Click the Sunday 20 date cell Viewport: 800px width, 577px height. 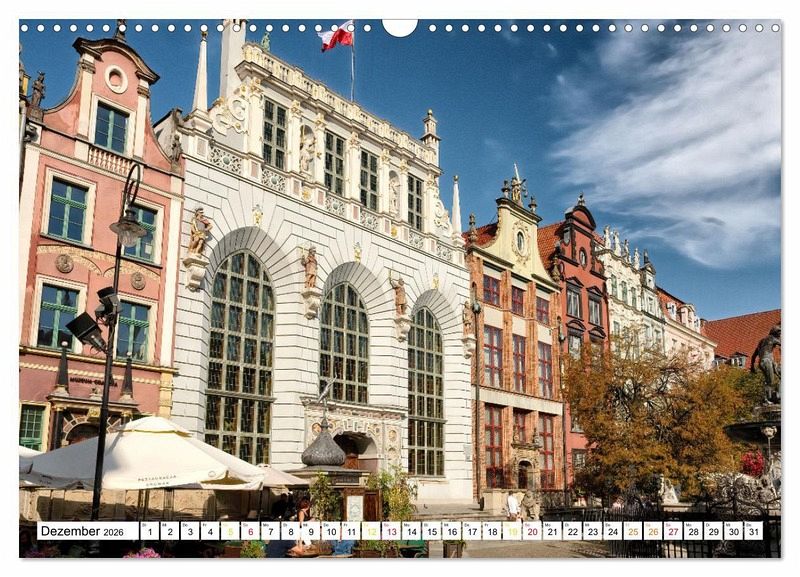click(533, 531)
